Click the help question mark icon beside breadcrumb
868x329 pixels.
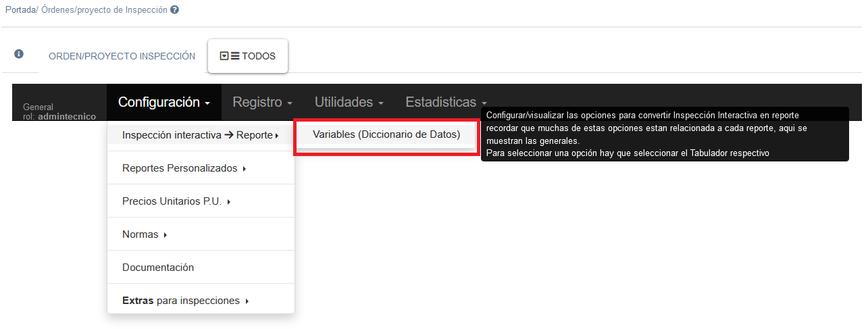coord(175,11)
